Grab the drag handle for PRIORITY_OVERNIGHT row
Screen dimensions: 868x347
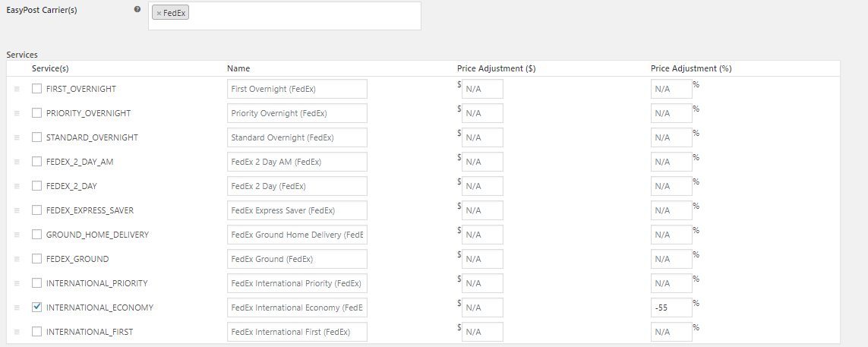click(17, 113)
